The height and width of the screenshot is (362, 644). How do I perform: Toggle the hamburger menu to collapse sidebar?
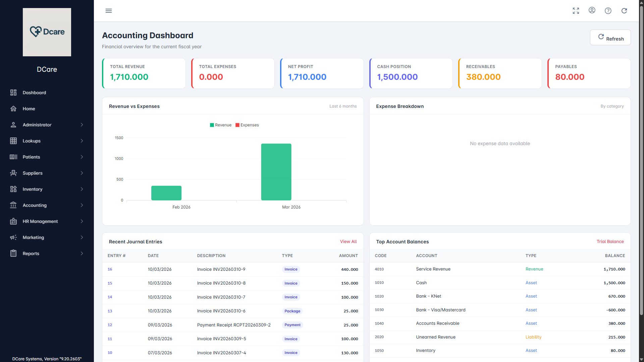(x=109, y=10)
